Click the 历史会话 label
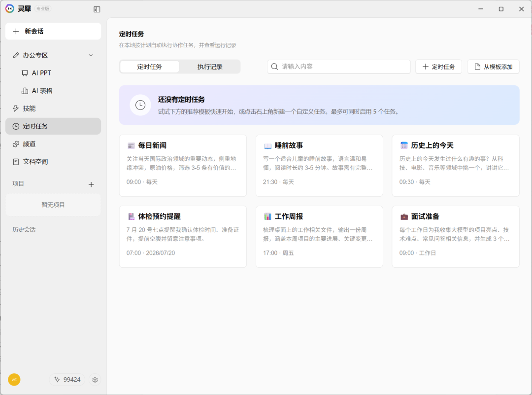Viewport: 532px width, 395px height. (x=24, y=230)
